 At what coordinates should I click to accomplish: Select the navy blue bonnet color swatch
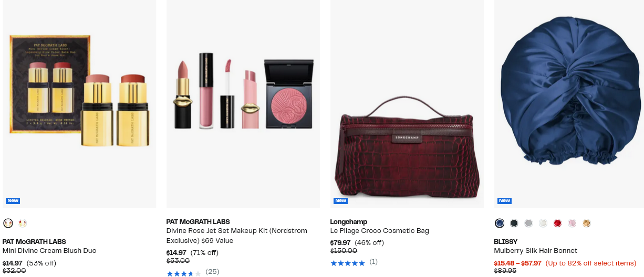(x=500, y=223)
